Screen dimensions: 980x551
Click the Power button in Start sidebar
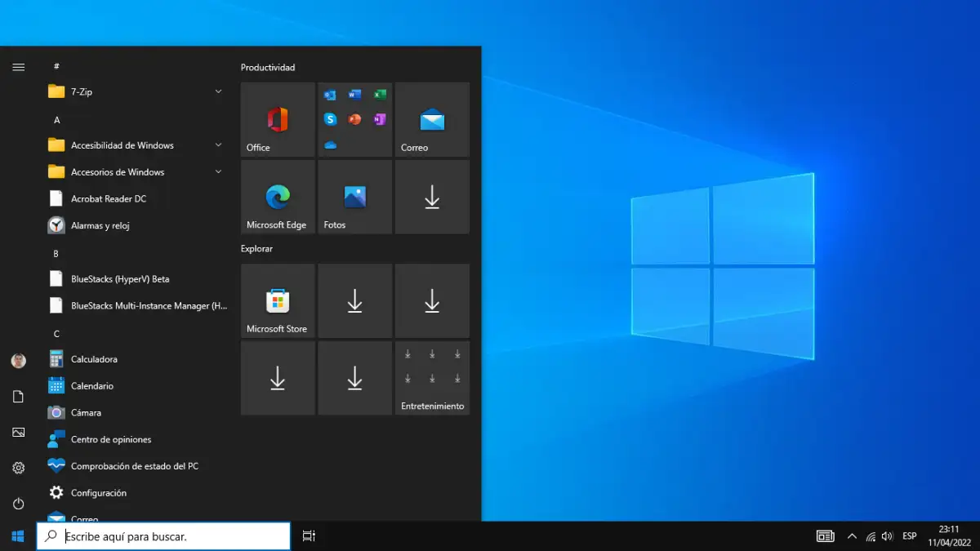click(x=18, y=504)
